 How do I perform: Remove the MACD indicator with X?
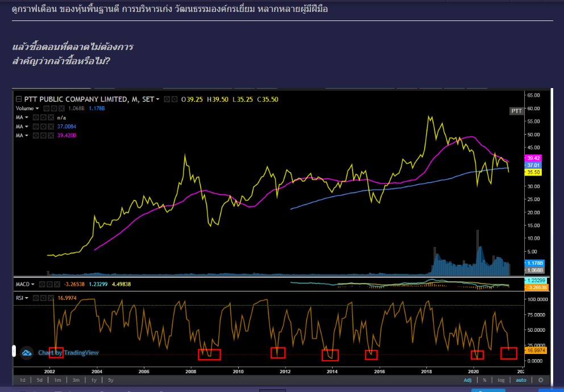(x=57, y=284)
